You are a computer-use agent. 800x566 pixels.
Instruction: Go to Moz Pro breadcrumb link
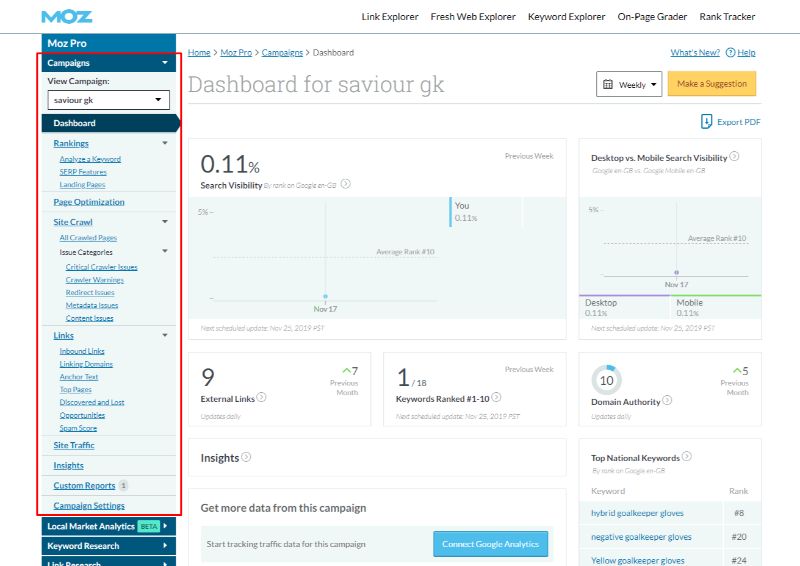click(236, 53)
